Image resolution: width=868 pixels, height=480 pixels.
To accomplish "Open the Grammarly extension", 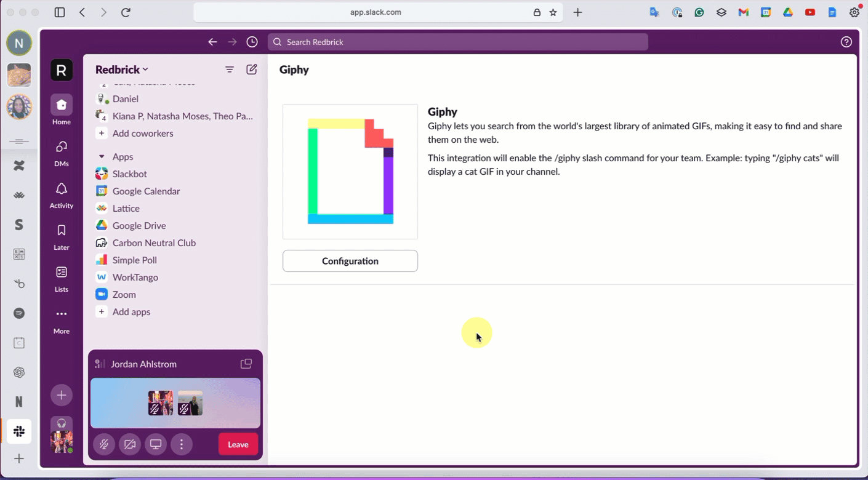I will click(699, 12).
